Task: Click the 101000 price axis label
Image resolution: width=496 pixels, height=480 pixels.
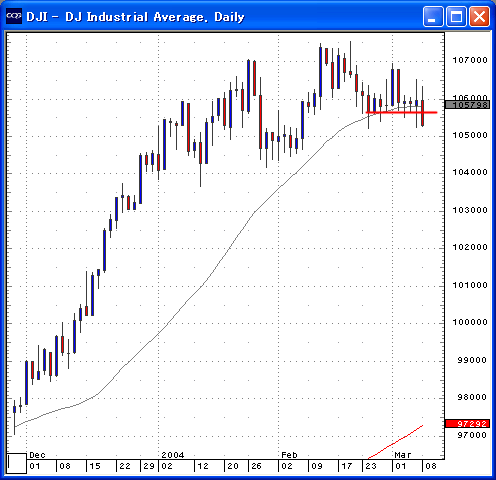Action: point(470,285)
